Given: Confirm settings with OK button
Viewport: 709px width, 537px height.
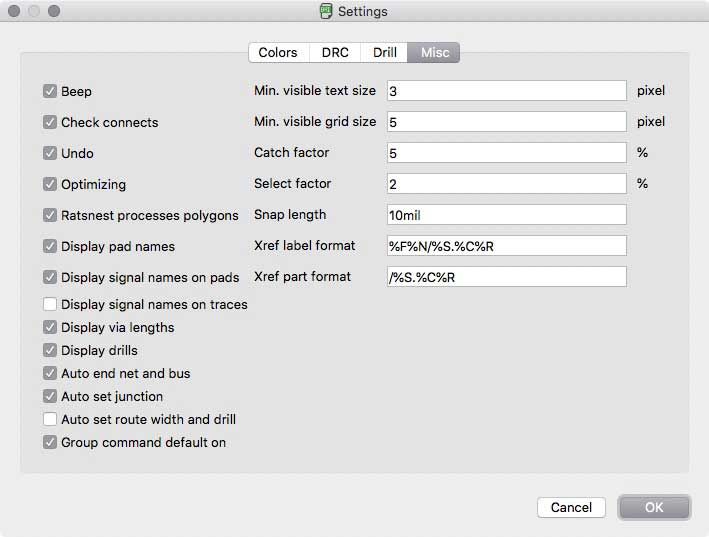Looking at the screenshot, I should click(654, 507).
